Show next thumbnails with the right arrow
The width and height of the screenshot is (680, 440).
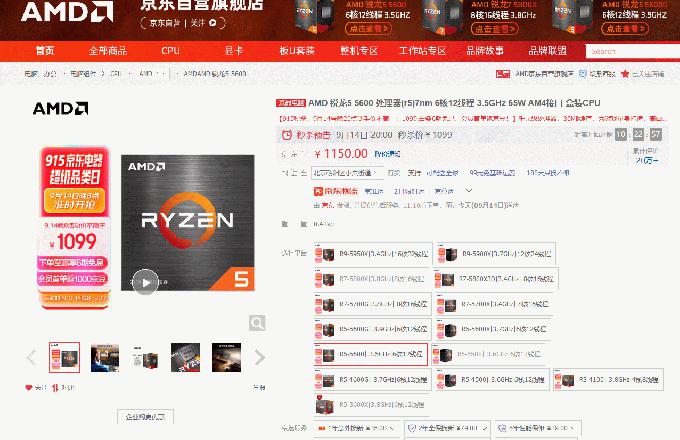coord(259,358)
